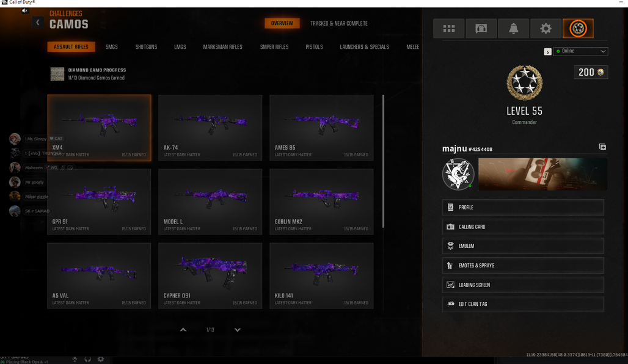The image size is (628, 364).
Task: Switch to the Launchers & Specials tab
Action: pyautogui.click(x=365, y=47)
